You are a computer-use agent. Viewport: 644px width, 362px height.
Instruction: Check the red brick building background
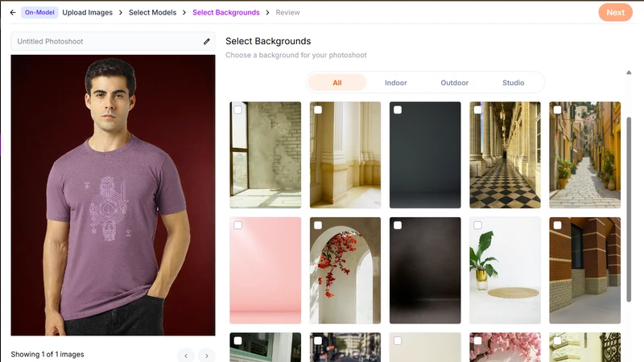pyautogui.click(x=557, y=225)
